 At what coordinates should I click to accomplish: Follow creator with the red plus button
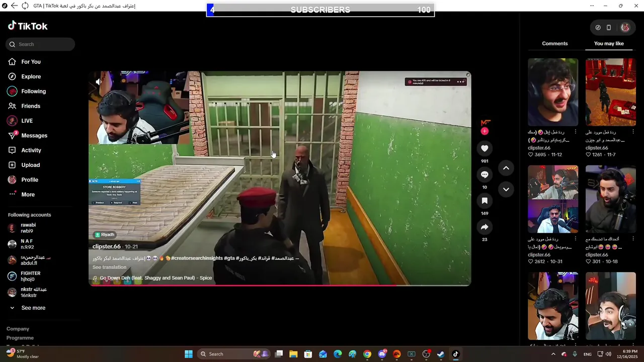pos(485,131)
